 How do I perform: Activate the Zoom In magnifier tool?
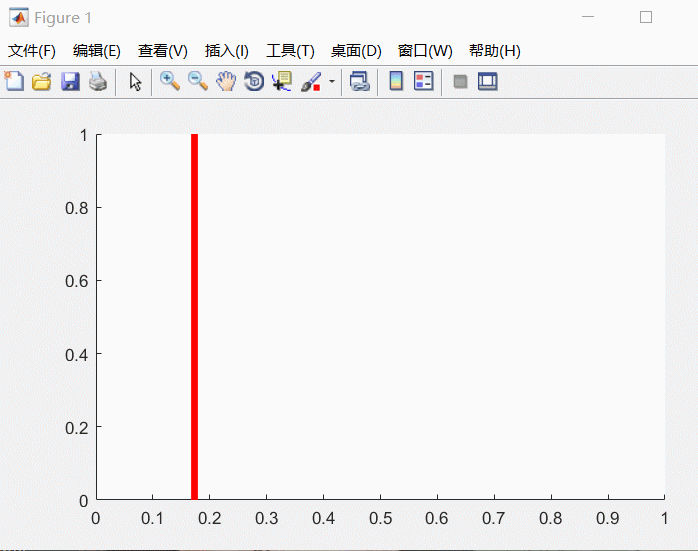[170, 81]
